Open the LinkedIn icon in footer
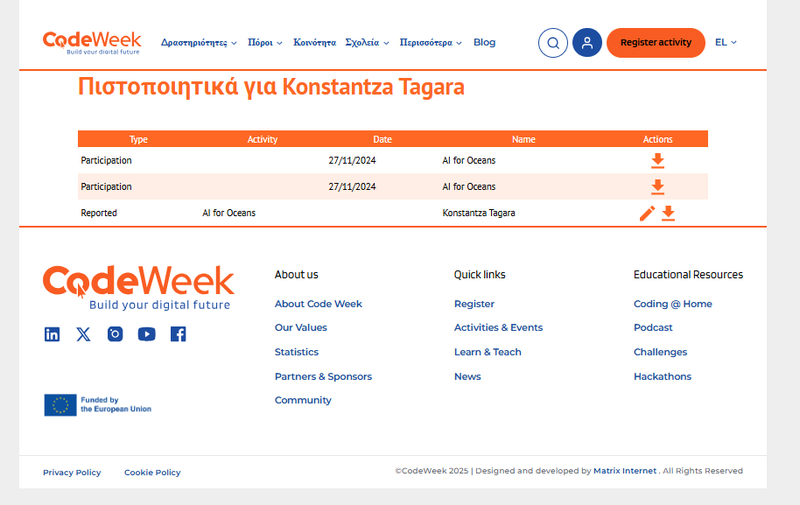800x505 pixels. click(52, 334)
